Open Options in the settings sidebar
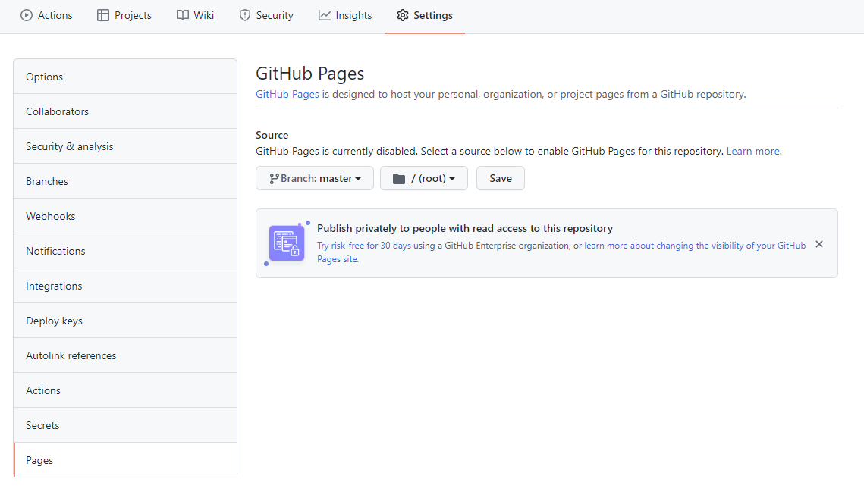This screenshot has width=864, height=504. [x=125, y=77]
